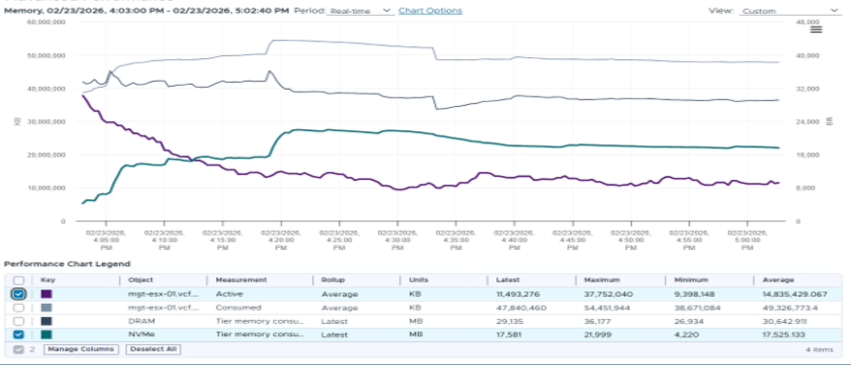Click the purple Active key swatch

[x=47, y=294]
